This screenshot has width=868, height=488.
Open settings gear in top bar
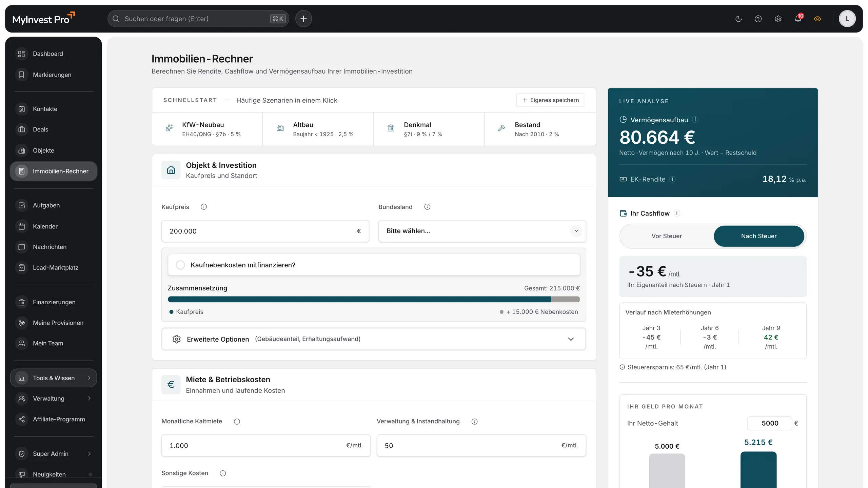click(x=778, y=19)
